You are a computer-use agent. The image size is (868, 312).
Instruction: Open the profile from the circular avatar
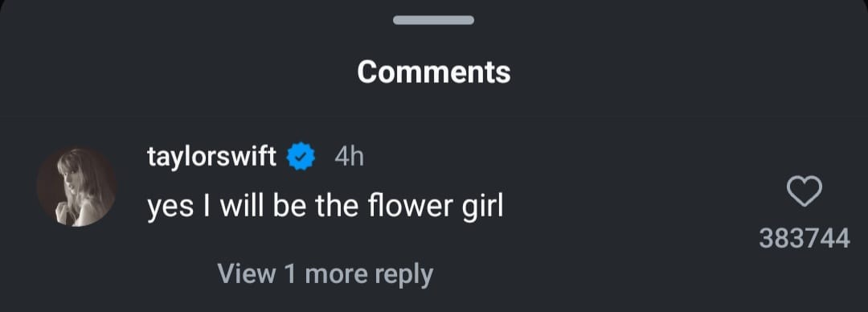click(76, 187)
